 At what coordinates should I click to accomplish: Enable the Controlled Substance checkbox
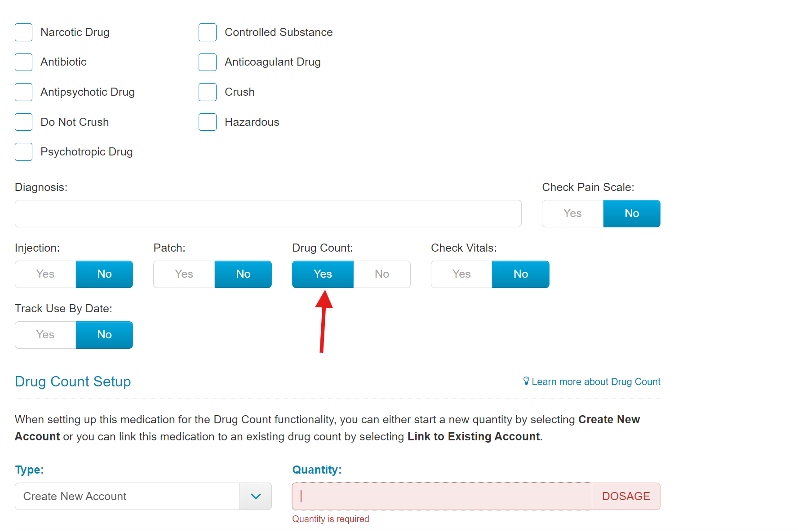click(x=208, y=32)
